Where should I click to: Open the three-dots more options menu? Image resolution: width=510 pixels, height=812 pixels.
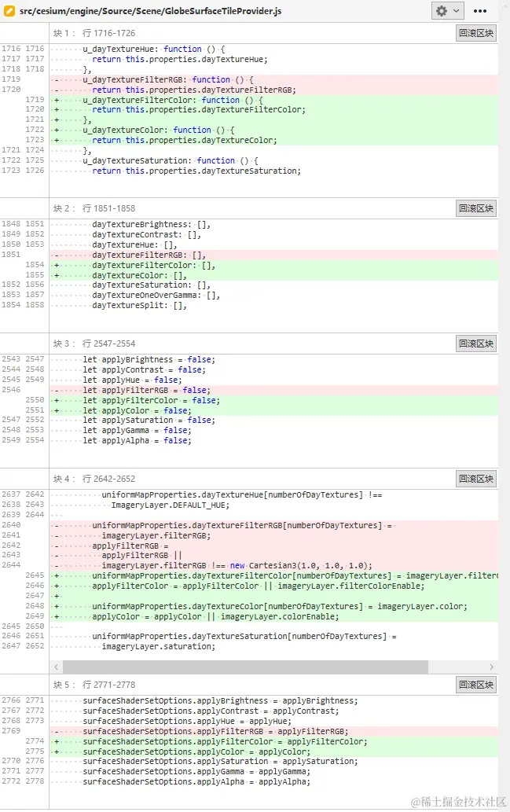[480, 11]
